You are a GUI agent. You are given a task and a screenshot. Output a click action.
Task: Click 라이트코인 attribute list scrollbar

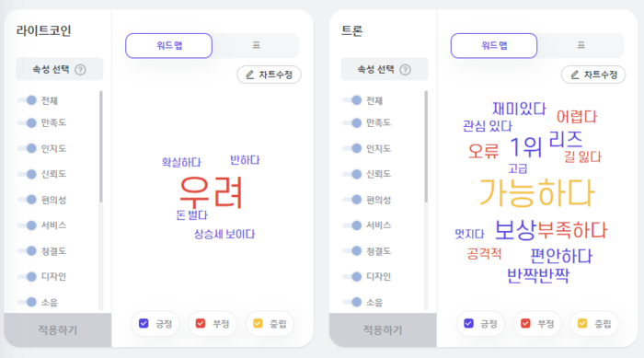(101, 146)
